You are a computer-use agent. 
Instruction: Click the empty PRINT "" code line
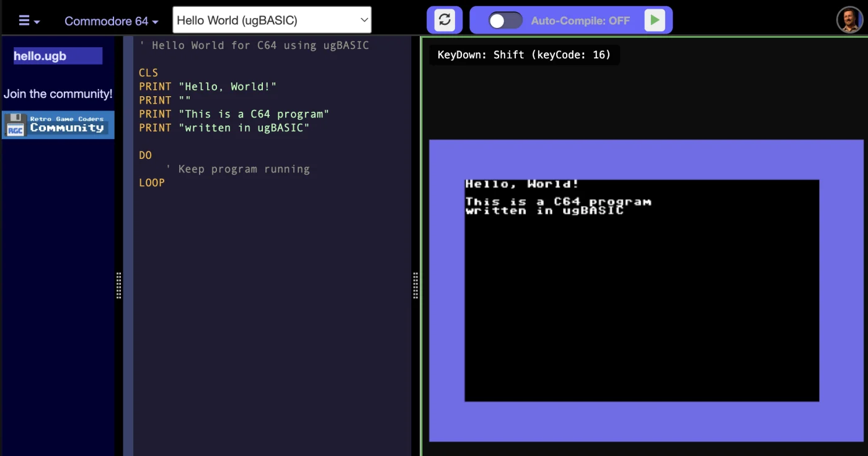165,100
